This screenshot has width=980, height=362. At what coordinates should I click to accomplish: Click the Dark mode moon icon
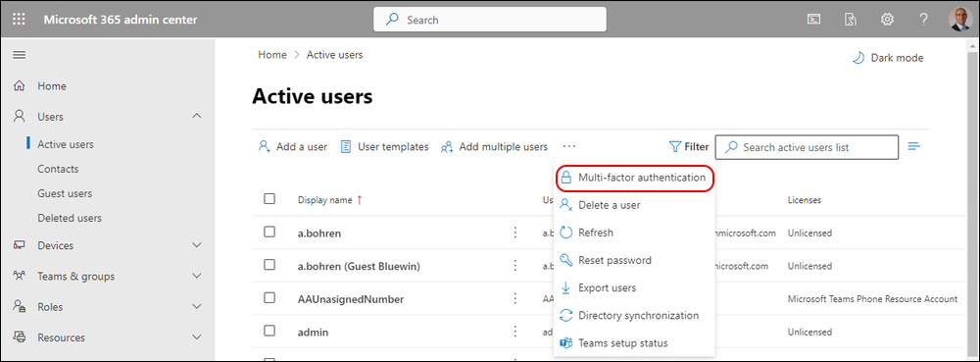click(x=858, y=58)
